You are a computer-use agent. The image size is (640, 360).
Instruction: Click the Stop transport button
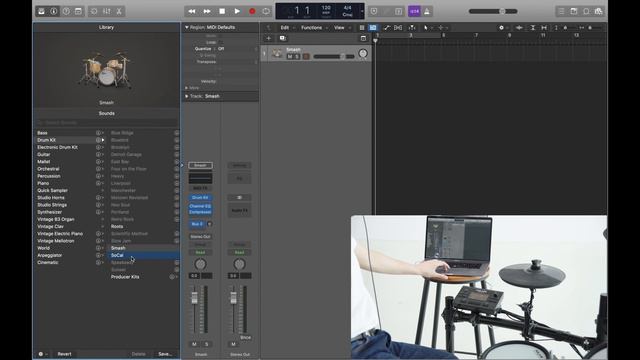point(222,11)
